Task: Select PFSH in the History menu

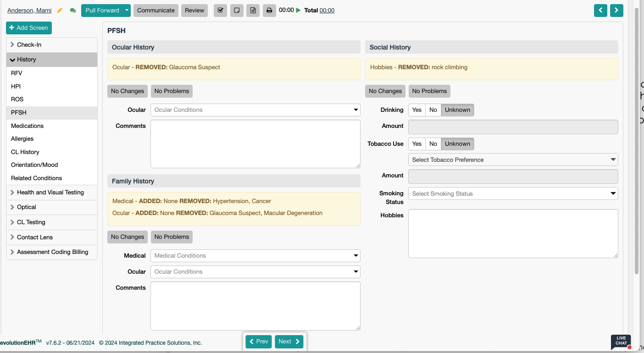Action: (52, 113)
